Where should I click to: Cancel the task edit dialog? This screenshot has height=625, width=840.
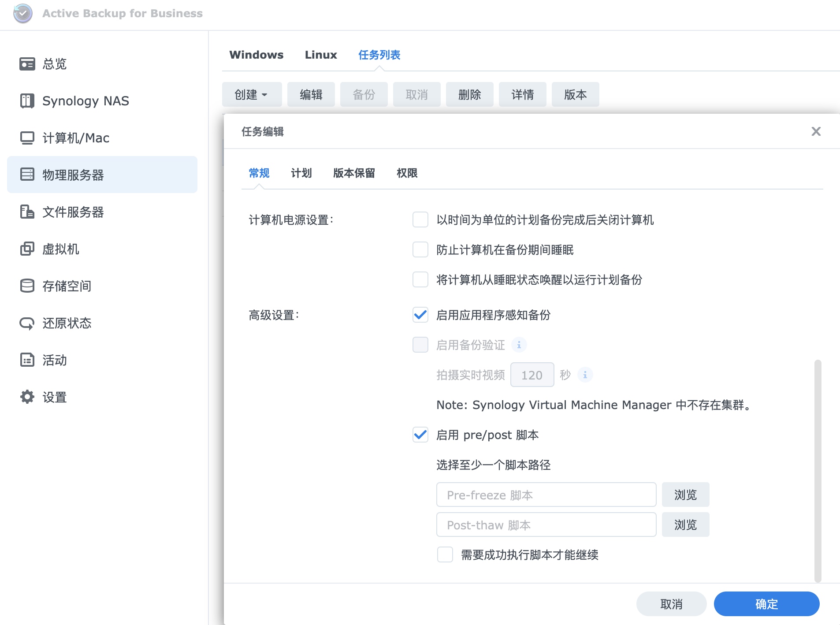coord(672,604)
